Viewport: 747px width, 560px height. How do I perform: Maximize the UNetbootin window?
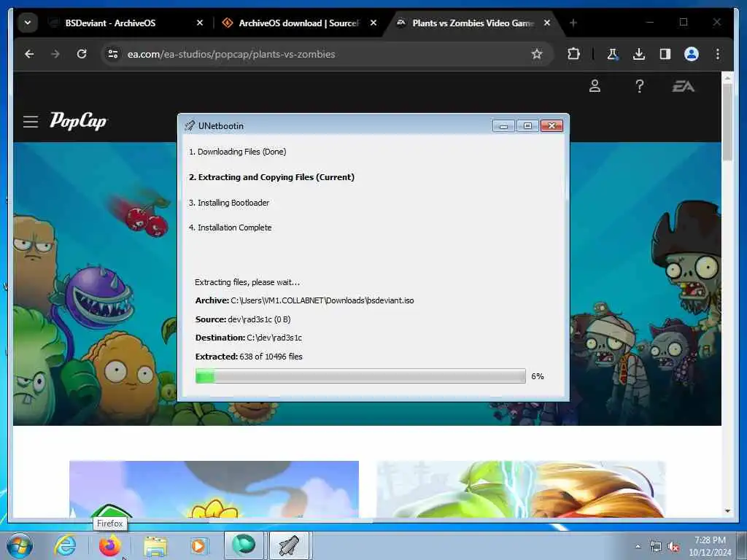click(527, 125)
